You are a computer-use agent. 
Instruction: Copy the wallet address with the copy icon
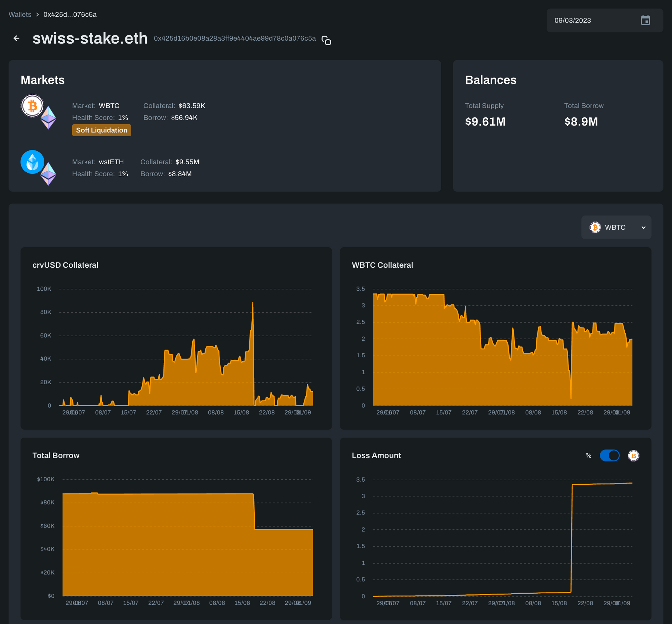tap(326, 40)
